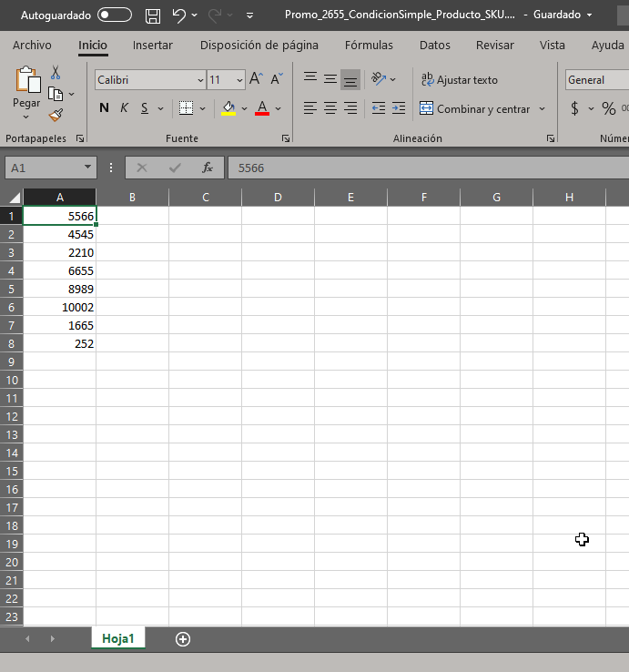Click the Select All corner triangle
Screen dimensions: 629x672
click(14, 198)
